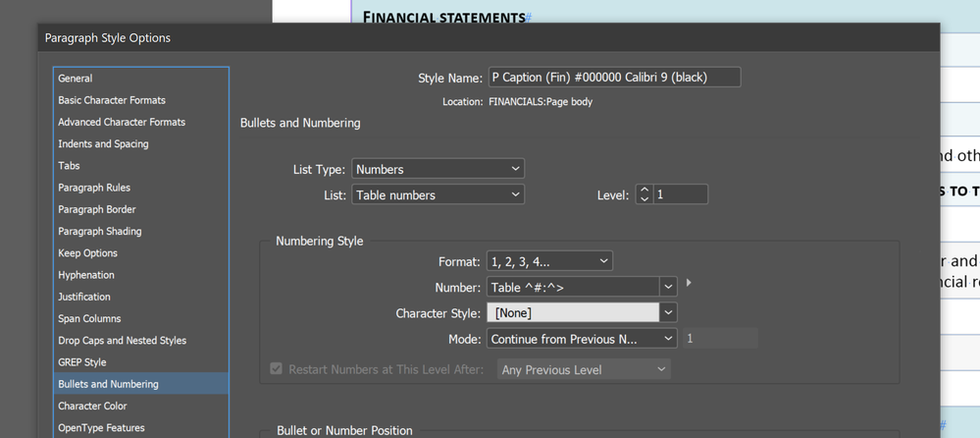Click the Number text field

coord(573,287)
